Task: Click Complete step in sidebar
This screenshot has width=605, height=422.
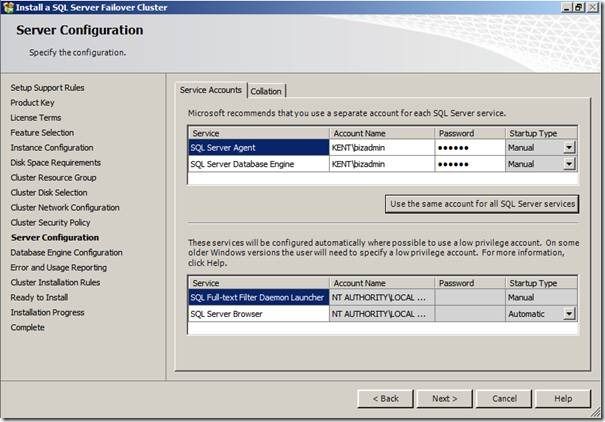Action: [28, 327]
